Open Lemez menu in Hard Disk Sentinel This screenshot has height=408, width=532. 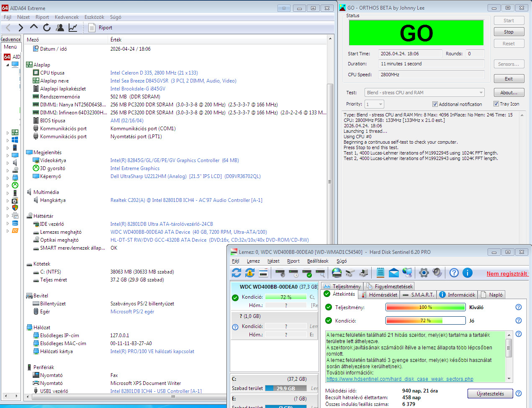[x=253, y=261]
